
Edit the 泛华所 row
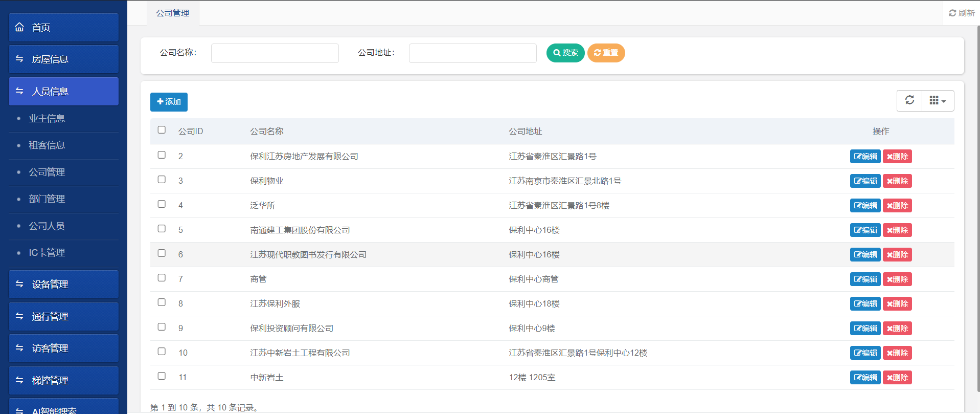[x=865, y=206]
